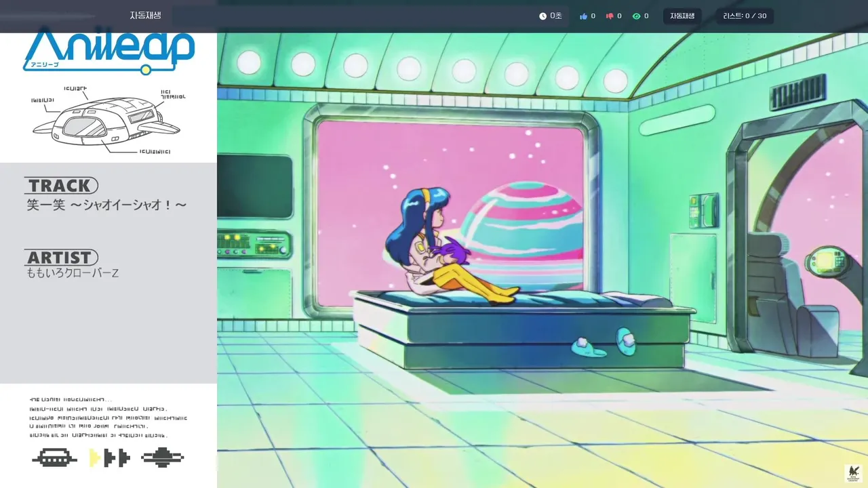
Task: Click the blue thumbs-up like icon
Action: click(583, 16)
